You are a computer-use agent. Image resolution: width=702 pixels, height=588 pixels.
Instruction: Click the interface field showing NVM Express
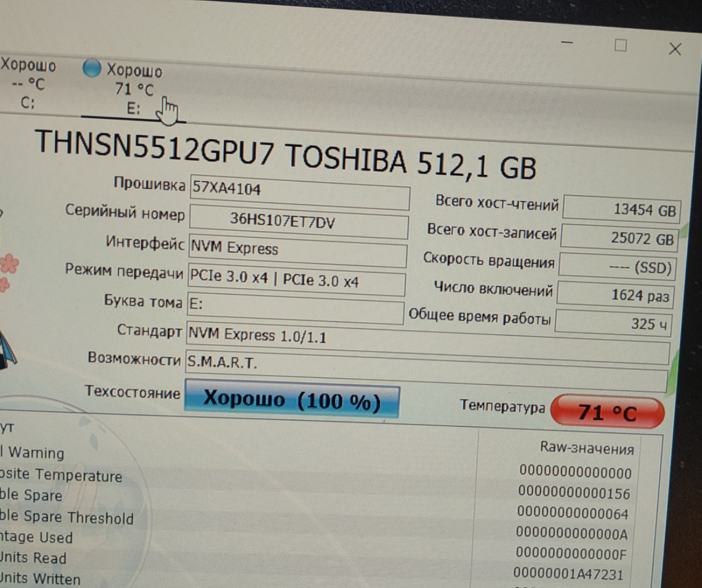tap(297, 250)
